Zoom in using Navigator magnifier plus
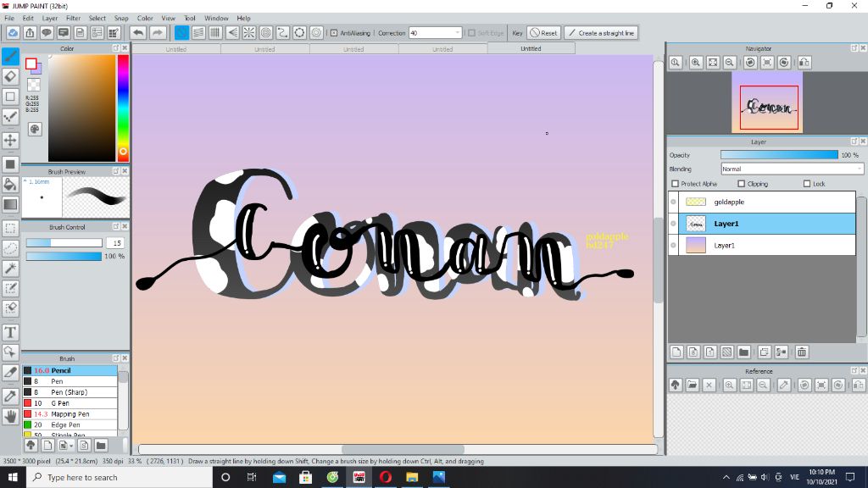 coord(696,63)
